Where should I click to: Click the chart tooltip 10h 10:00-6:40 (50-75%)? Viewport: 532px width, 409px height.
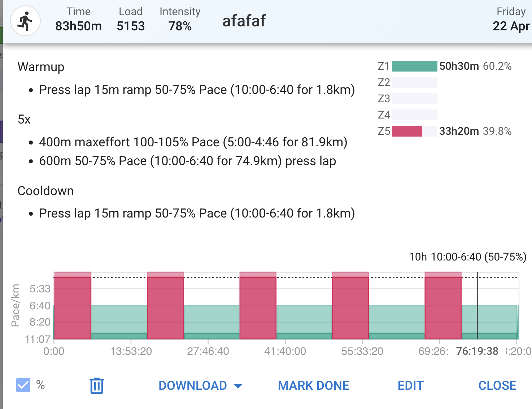[x=468, y=257]
